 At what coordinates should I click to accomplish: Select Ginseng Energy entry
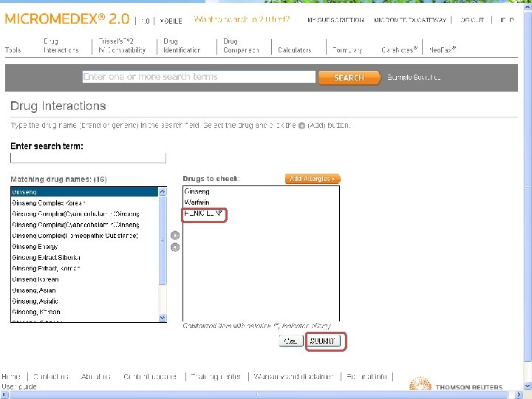coord(84,247)
